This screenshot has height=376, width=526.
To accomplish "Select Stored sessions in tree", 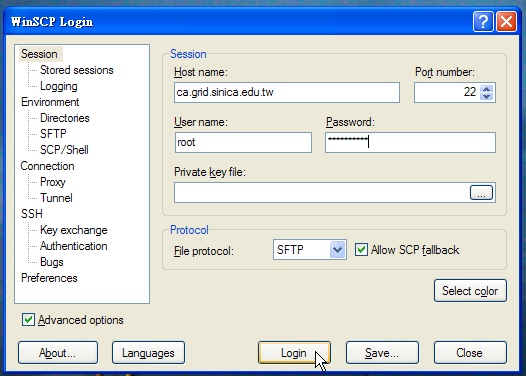I will (x=77, y=70).
